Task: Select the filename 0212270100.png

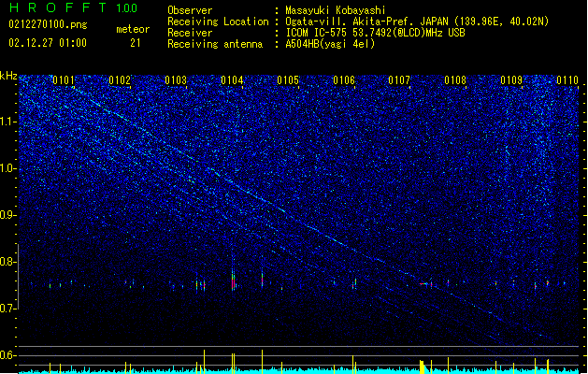Action: tap(48, 25)
